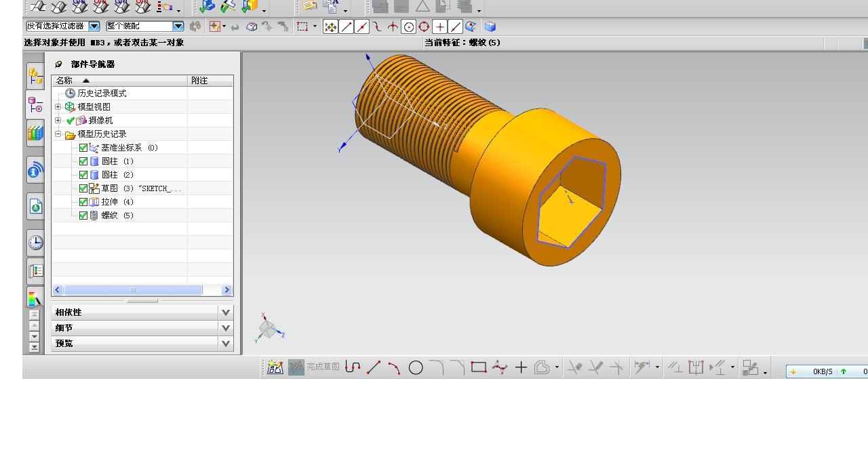Click the blue cube view icon
The height and width of the screenshot is (465, 868).
point(490,26)
